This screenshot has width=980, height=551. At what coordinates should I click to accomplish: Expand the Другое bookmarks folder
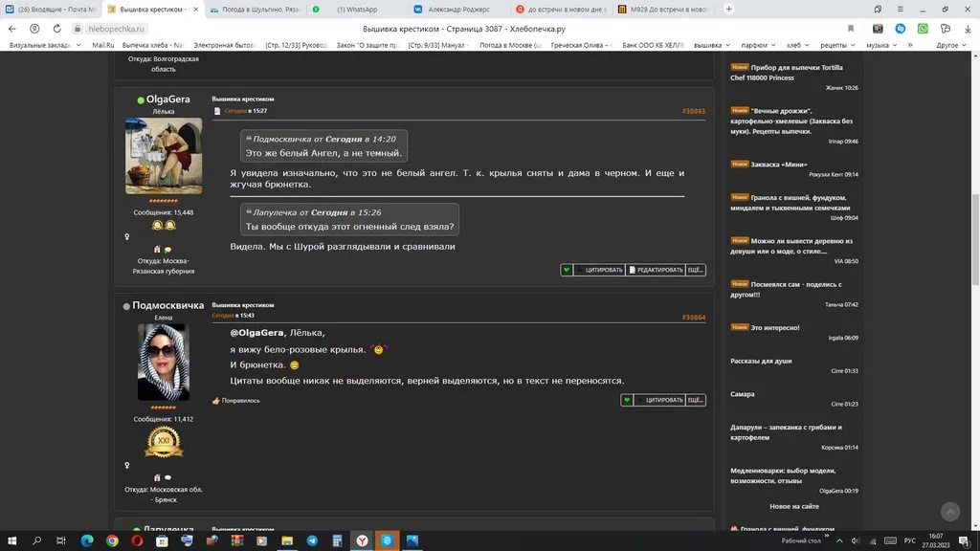[949, 45]
